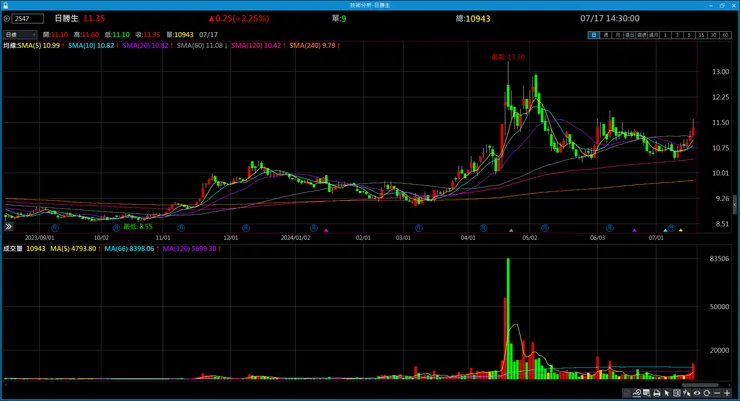This screenshot has height=401, width=740.
Task: Click the split-panel layout icon in bottom toolbar
Action: pyautogui.click(x=677, y=393)
